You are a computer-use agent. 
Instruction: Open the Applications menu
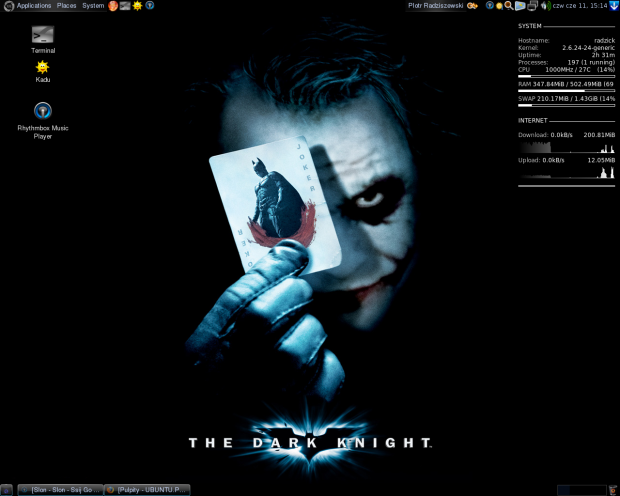click(x=34, y=6)
